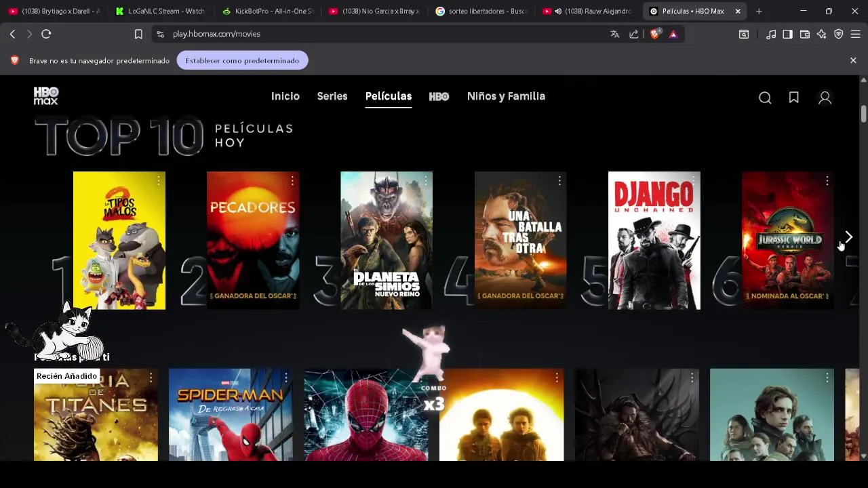Open options menu on Django Unchained poster

pos(693,181)
